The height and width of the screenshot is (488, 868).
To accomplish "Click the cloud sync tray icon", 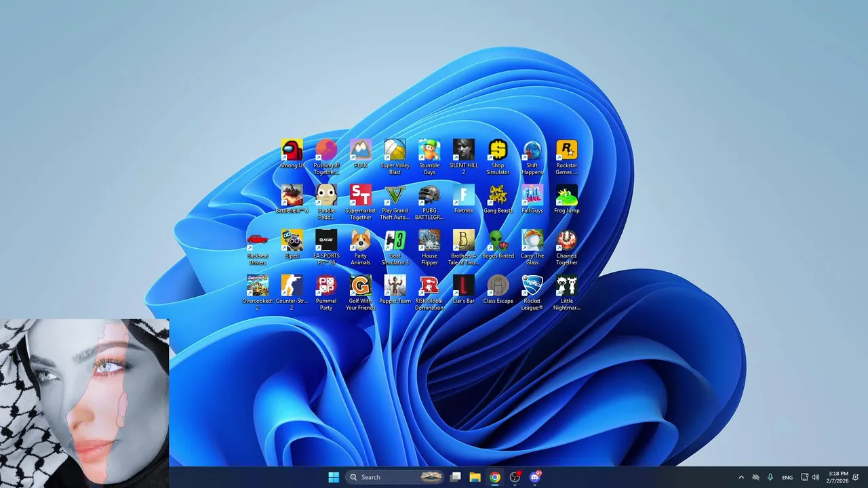I will (755, 477).
